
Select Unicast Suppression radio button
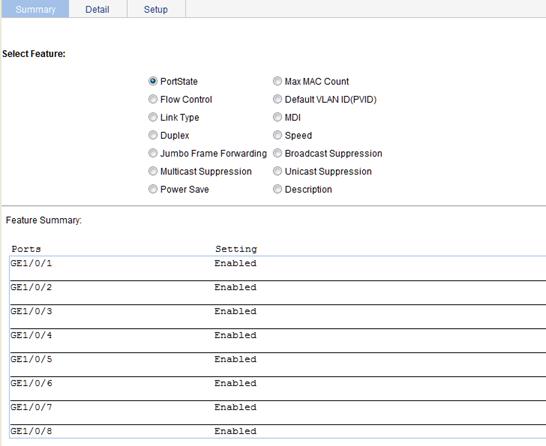tap(277, 171)
